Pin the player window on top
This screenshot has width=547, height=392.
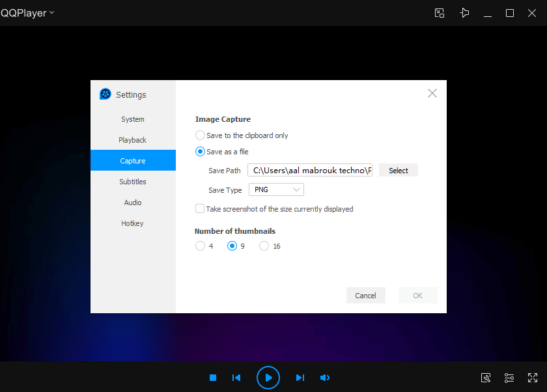pyautogui.click(x=464, y=13)
